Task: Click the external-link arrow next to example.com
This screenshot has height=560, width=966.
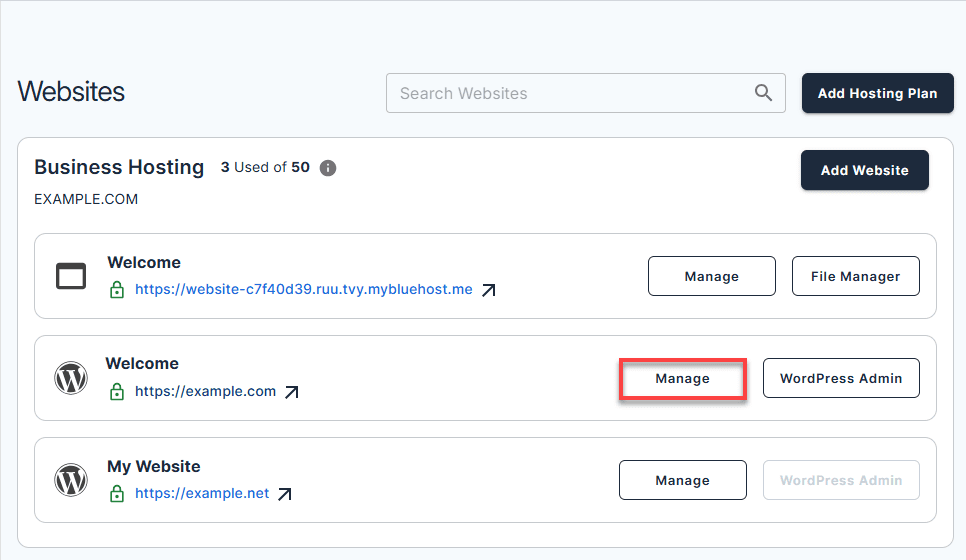Action: 291,392
